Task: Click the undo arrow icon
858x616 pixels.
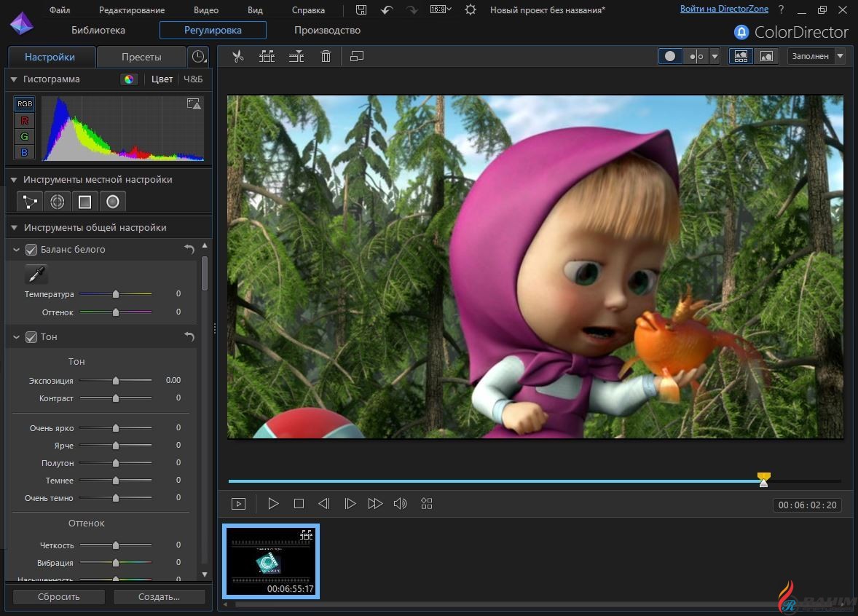Action: pos(387,10)
